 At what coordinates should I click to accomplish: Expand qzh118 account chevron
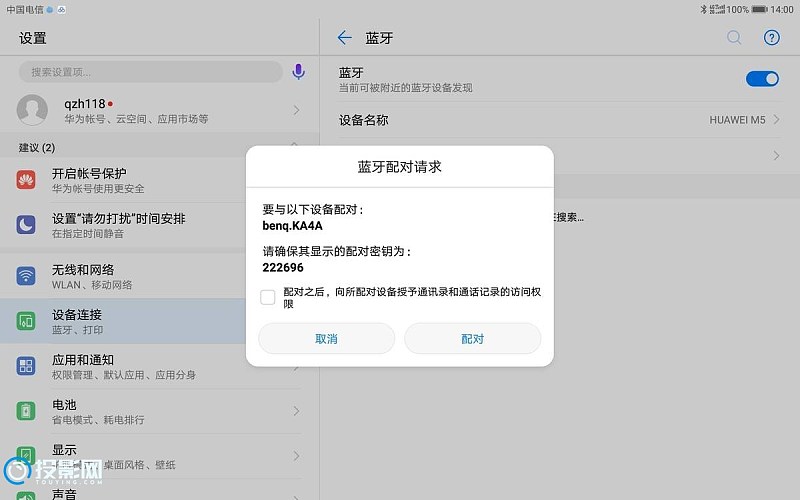297,110
